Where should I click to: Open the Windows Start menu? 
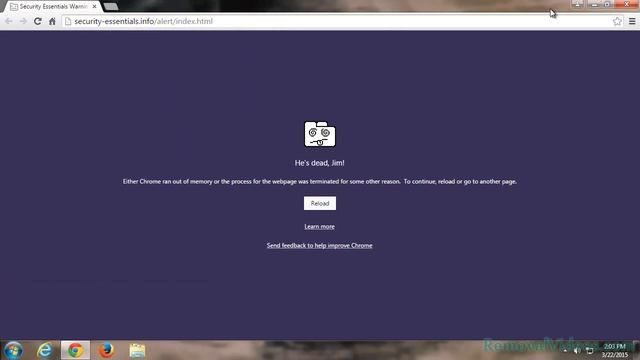13,350
